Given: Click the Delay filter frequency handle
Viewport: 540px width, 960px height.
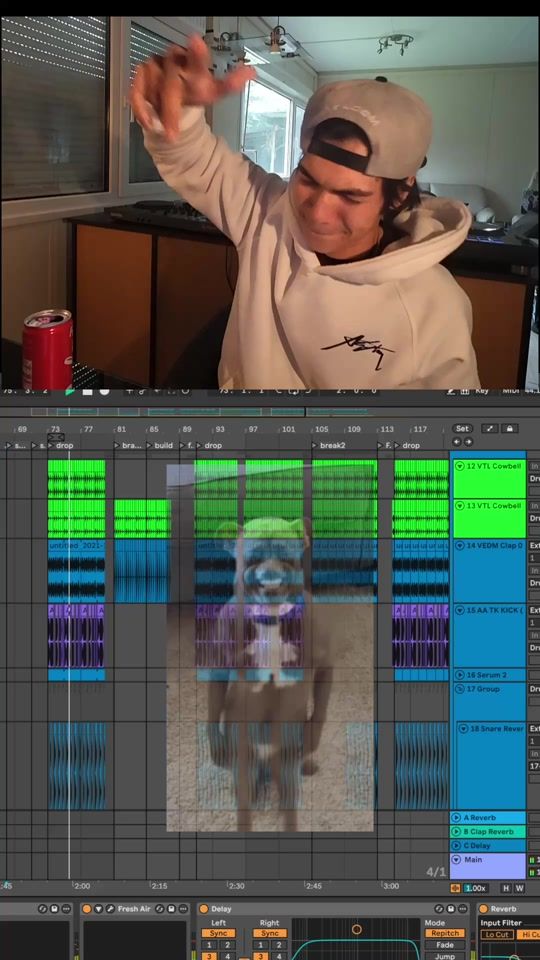Looking at the screenshot, I should (x=357, y=929).
